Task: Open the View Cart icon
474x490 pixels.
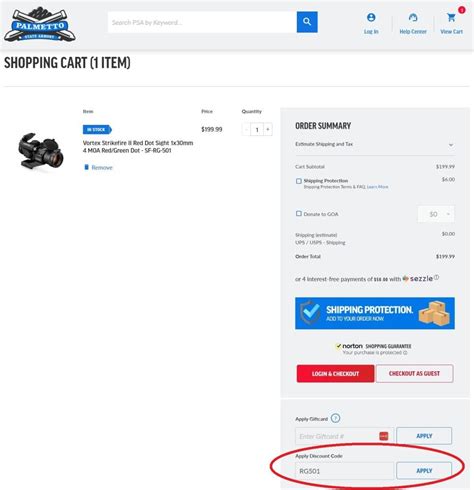Action: [x=451, y=17]
